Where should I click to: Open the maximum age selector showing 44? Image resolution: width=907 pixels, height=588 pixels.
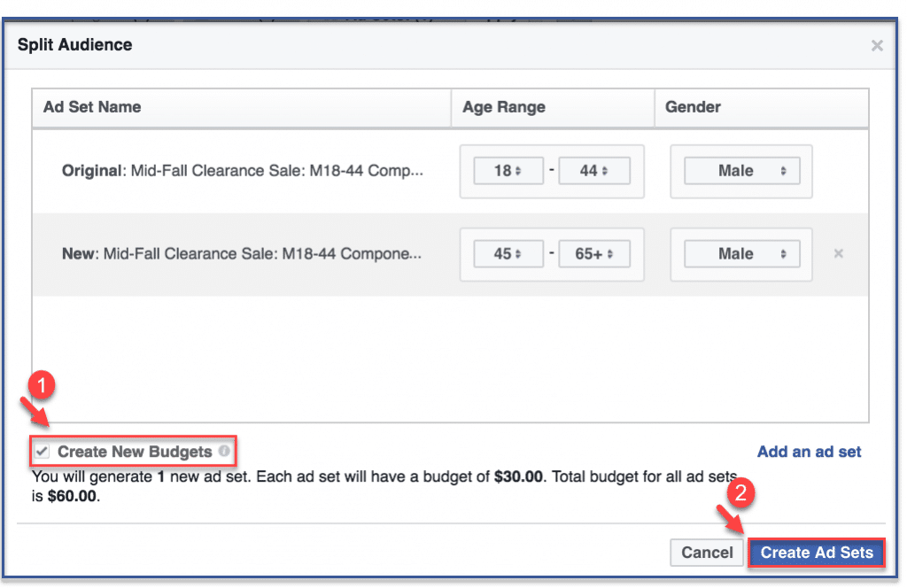[x=593, y=170]
